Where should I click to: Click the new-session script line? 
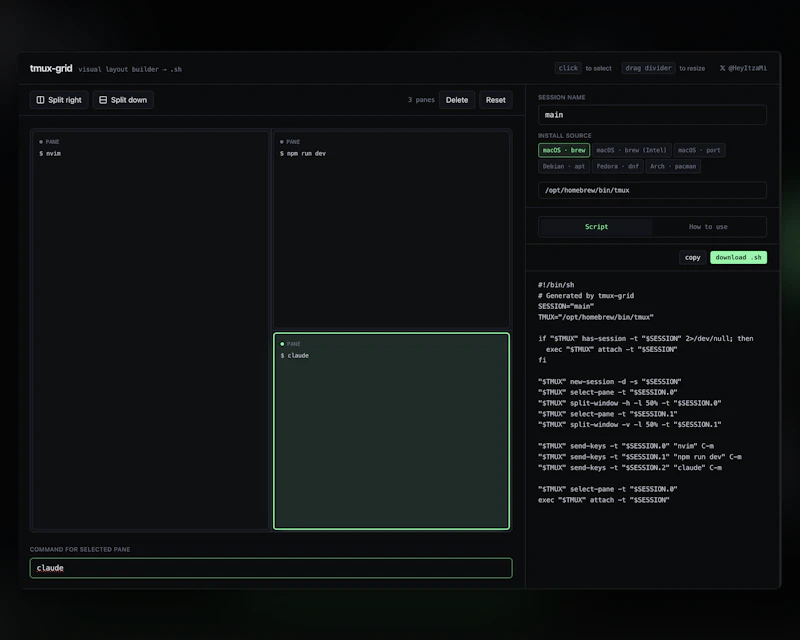tap(610, 382)
